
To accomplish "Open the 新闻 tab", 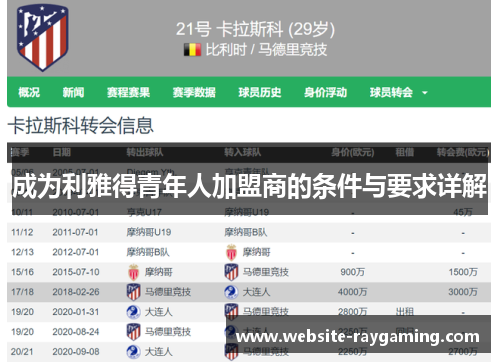I will click(x=73, y=92).
